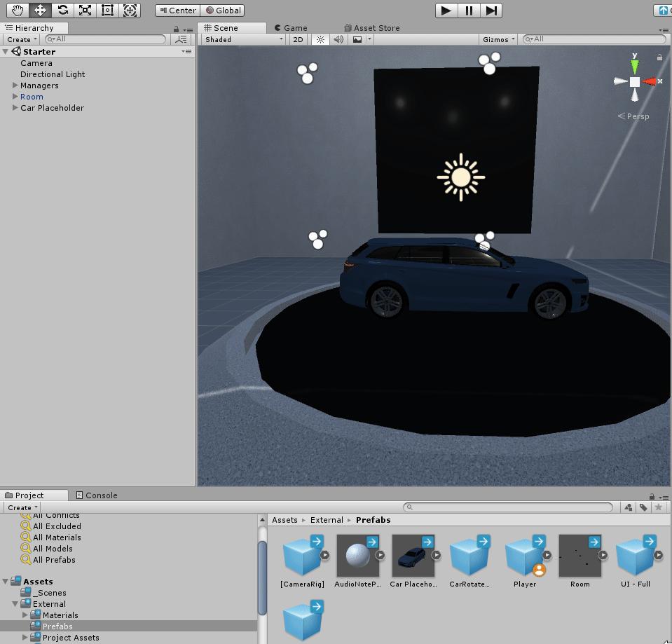This screenshot has width=672, height=644.
Task: Choose the Scale tool
Action: pyautogui.click(x=85, y=11)
